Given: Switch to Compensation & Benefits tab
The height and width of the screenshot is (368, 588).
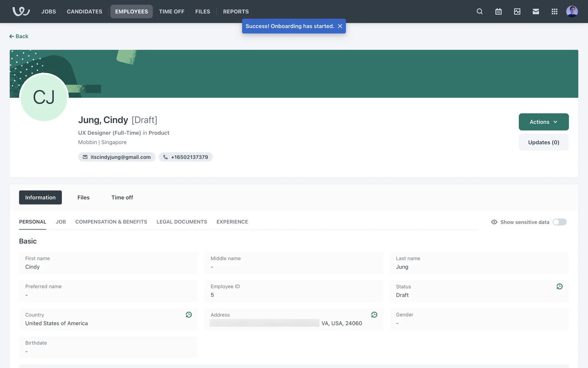Looking at the screenshot, I should coord(111,222).
